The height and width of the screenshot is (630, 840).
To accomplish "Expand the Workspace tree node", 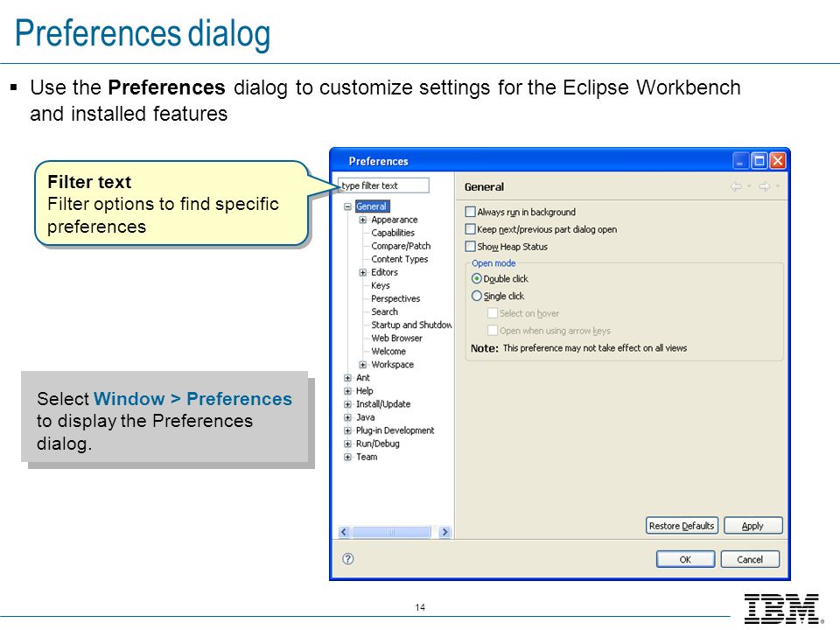I will pos(362,364).
